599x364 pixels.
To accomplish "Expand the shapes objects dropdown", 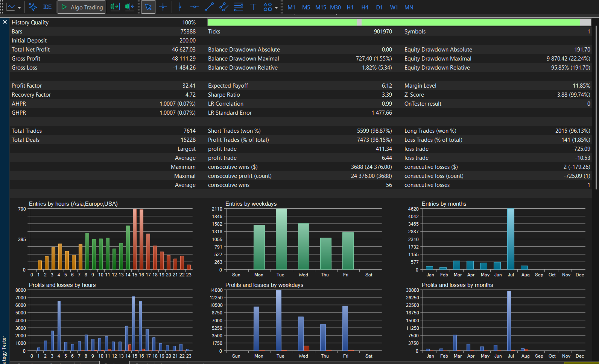I will [x=277, y=8].
